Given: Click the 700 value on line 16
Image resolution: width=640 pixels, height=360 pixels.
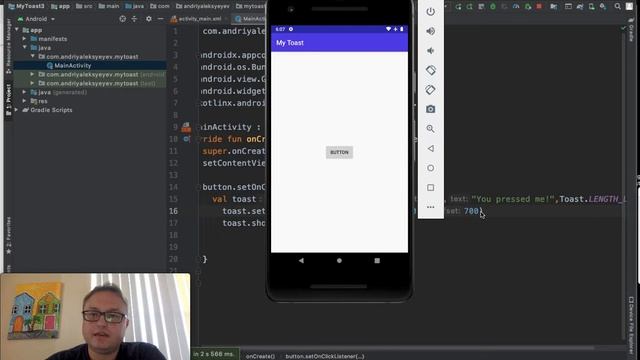Looking at the screenshot, I should [x=471, y=211].
